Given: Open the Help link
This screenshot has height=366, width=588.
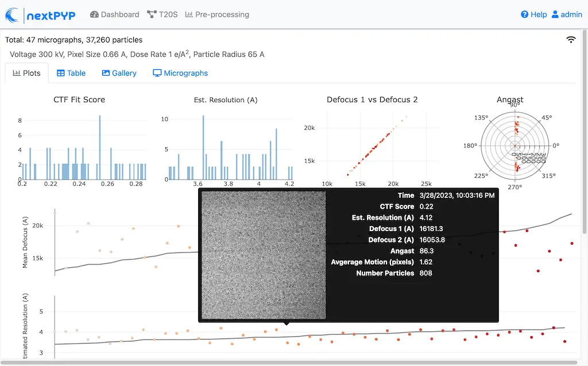Looking at the screenshot, I should [x=534, y=14].
